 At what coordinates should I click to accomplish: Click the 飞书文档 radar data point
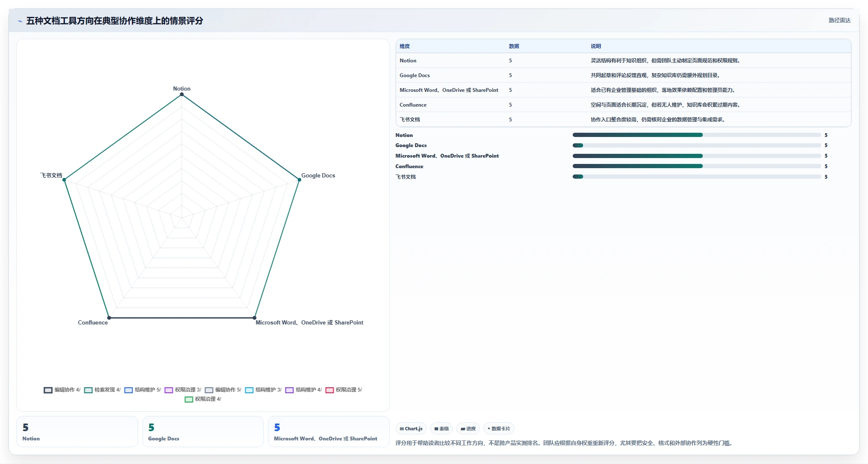[64, 180]
